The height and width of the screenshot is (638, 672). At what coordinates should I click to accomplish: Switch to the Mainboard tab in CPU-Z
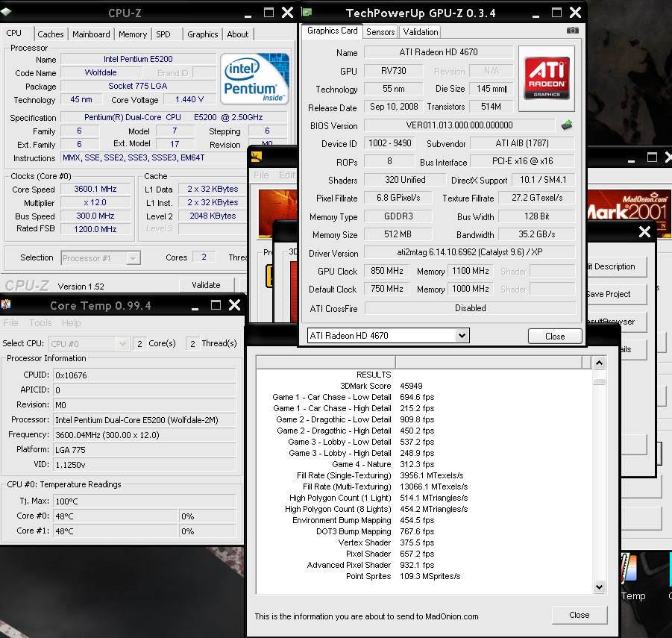coord(91,34)
